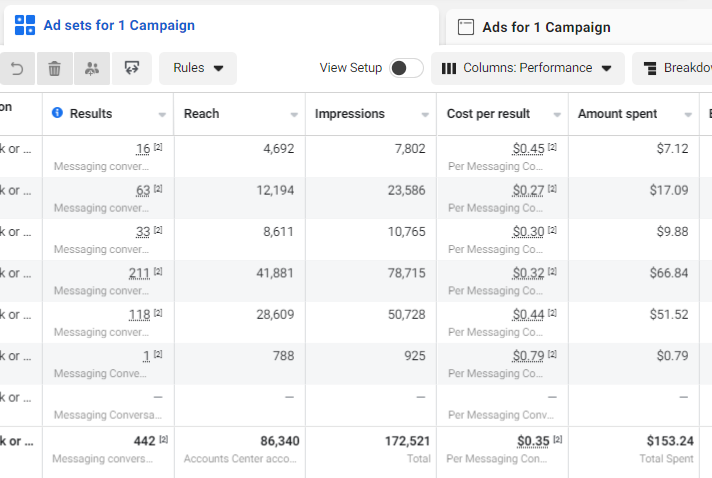This screenshot has width=712, height=478.
Task: Click the undo arrow icon
Action: [17, 69]
